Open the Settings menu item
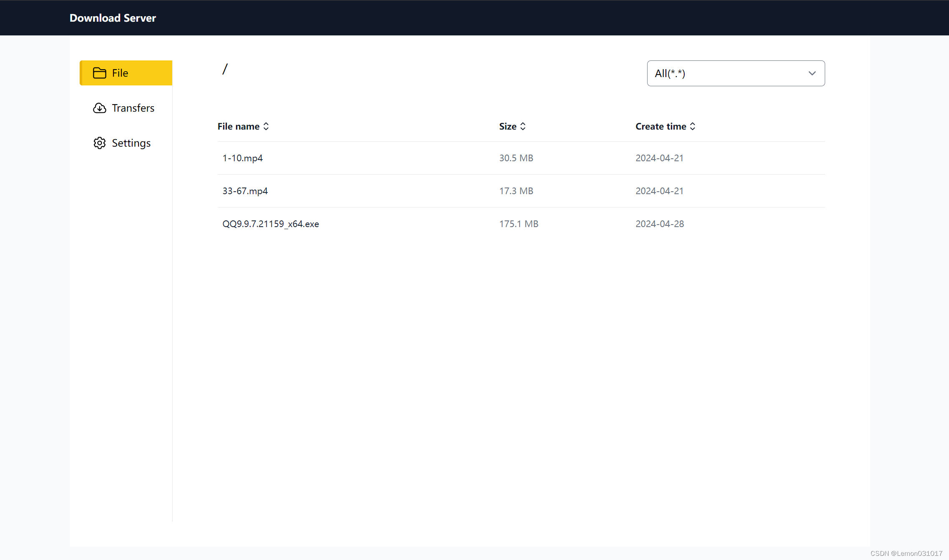This screenshot has width=949, height=560. tap(131, 143)
